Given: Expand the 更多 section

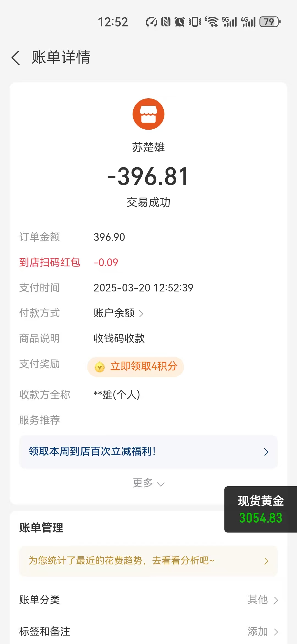Looking at the screenshot, I should [x=148, y=483].
